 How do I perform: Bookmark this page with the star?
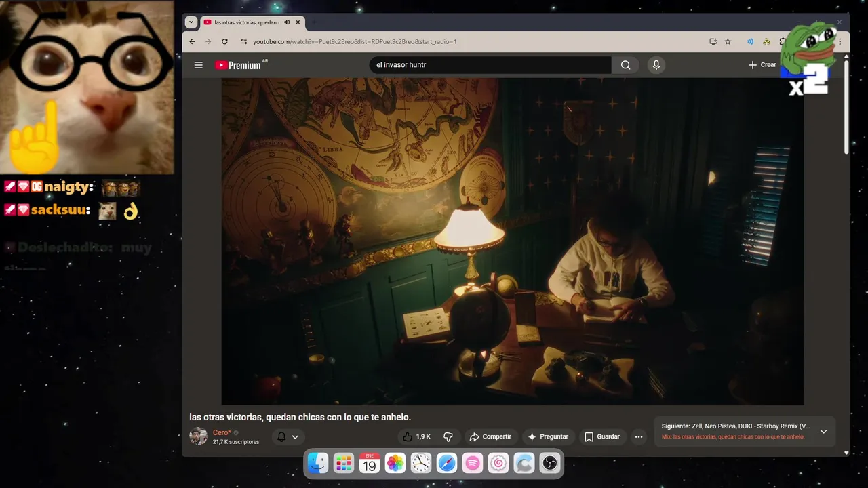[728, 41]
